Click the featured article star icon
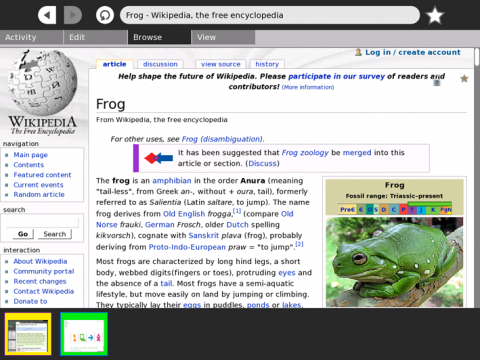Screen dimensions: 480x360 (464, 79)
